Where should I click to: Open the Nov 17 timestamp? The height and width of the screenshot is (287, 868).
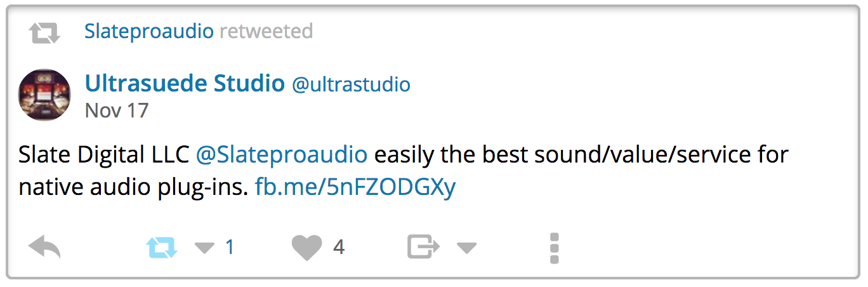pyautogui.click(x=116, y=110)
